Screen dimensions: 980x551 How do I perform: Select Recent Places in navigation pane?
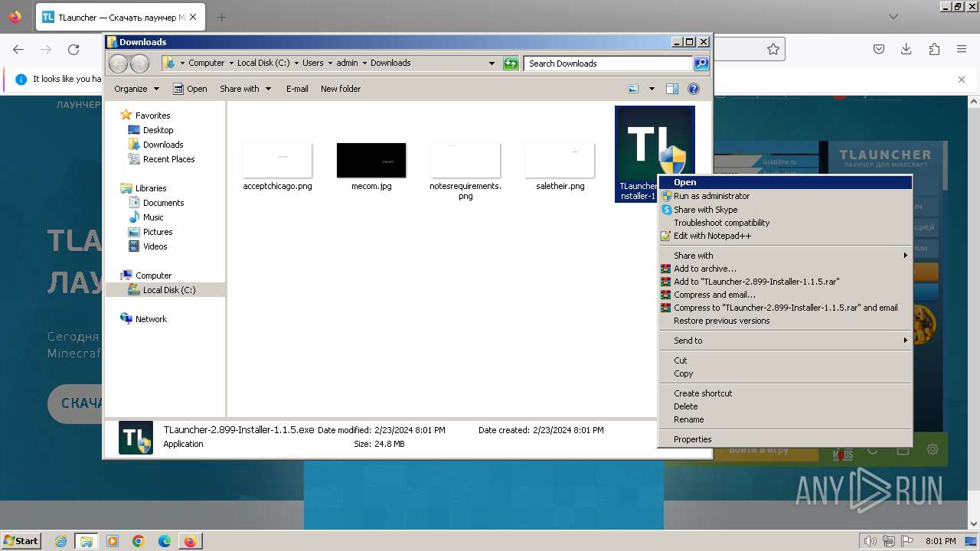coord(168,159)
